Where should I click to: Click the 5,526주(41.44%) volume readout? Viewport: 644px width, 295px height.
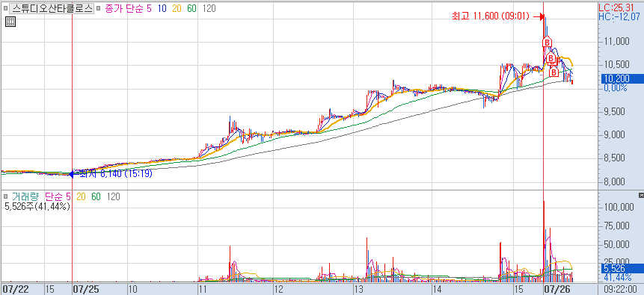point(37,206)
